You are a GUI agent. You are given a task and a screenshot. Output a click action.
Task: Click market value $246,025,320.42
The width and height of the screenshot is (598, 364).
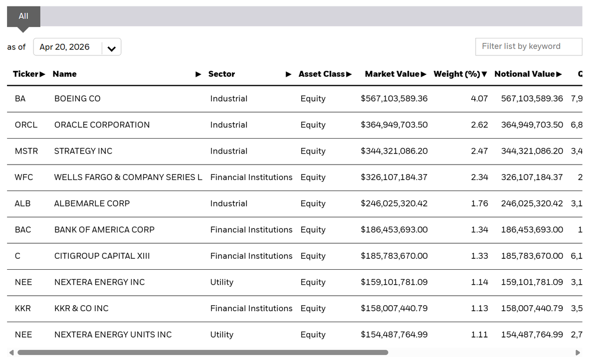pyautogui.click(x=394, y=204)
